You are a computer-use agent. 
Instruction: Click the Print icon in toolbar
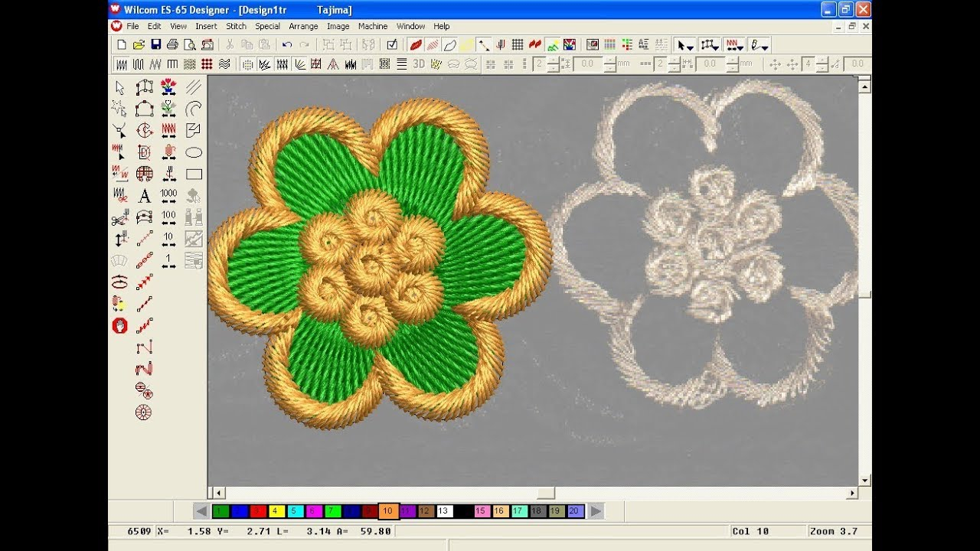click(173, 45)
